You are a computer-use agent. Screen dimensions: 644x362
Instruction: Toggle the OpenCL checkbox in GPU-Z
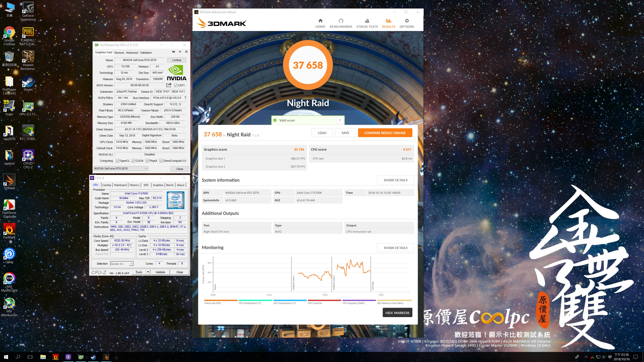pos(118,161)
